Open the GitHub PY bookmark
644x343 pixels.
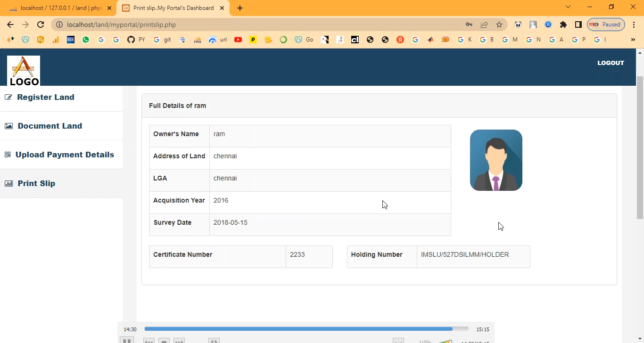pos(136,40)
